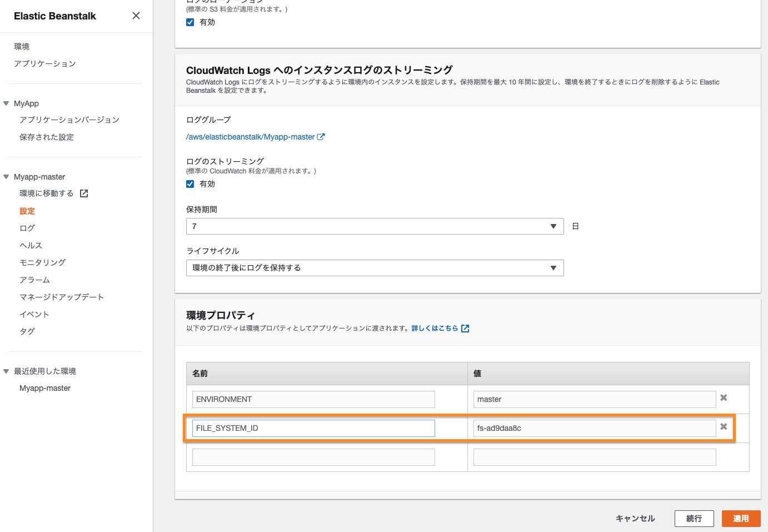Click external link icon beside 環境に移動する

click(84, 193)
